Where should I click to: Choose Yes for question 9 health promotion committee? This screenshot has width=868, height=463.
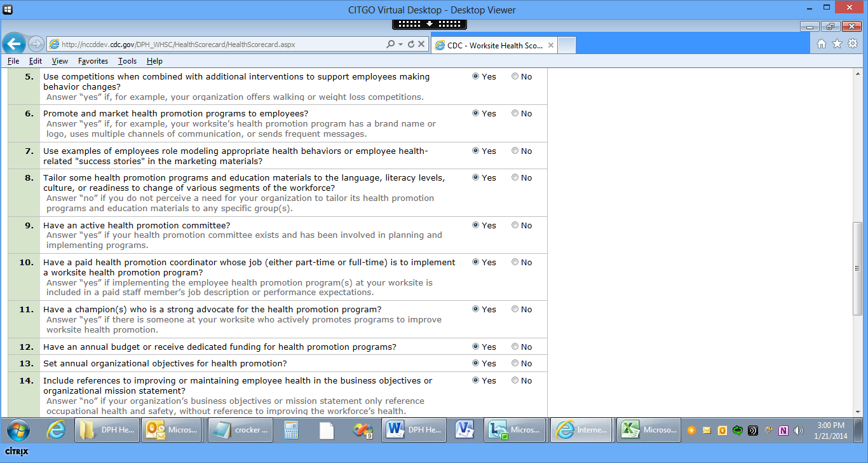point(476,225)
